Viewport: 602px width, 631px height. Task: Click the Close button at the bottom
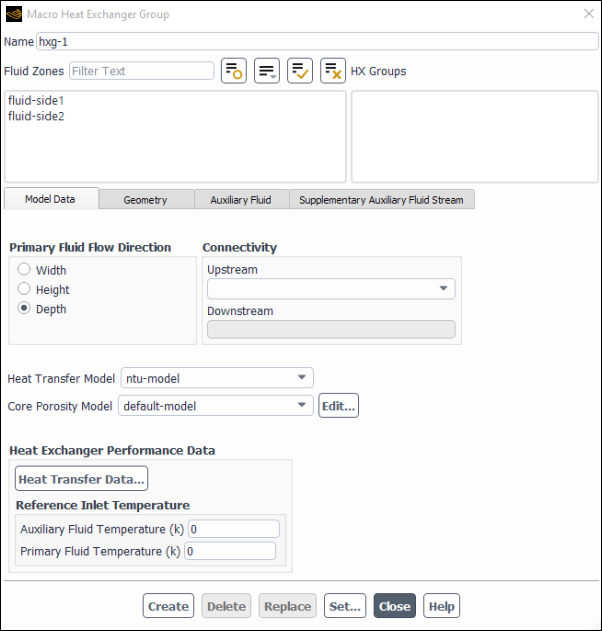[395, 606]
